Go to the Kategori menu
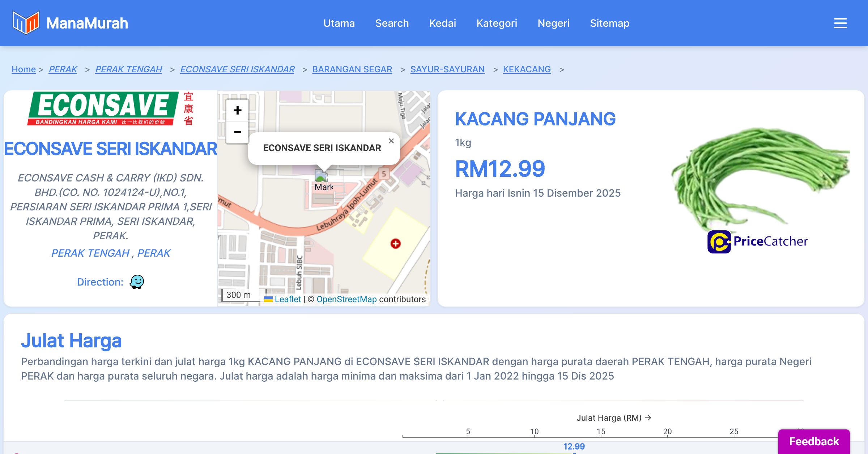868x454 pixels. [497, 23]
